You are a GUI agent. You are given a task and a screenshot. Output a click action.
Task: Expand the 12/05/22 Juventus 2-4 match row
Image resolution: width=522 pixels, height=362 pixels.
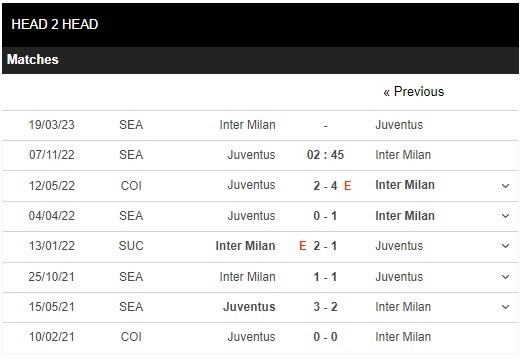[x=505, y=186]
